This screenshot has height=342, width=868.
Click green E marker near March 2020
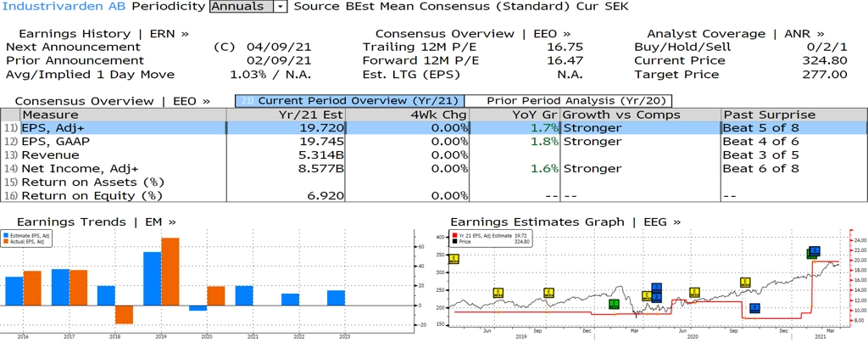click(614, 304)
